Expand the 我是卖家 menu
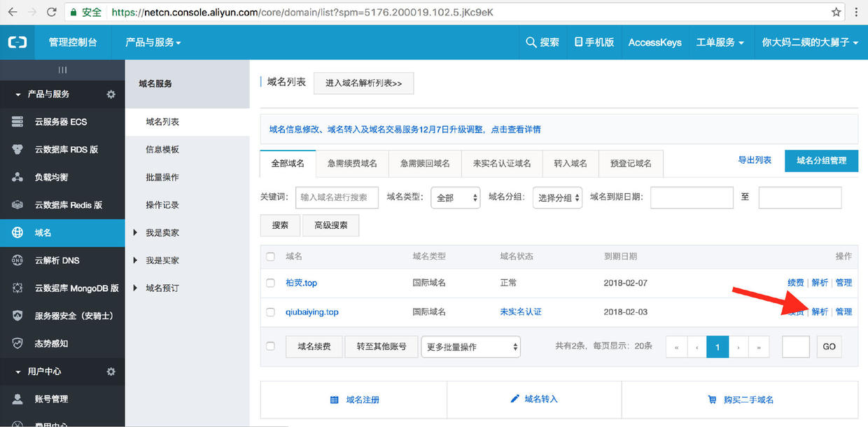 (135, 232)
